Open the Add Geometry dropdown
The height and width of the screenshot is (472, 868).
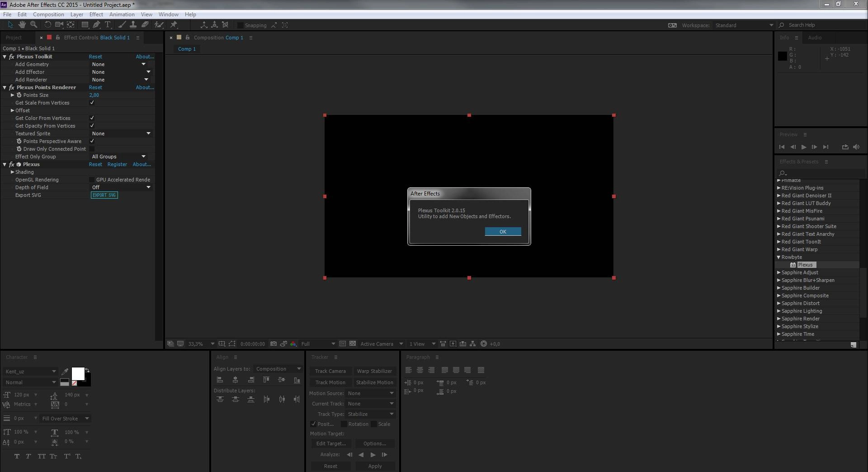(119, 64)
